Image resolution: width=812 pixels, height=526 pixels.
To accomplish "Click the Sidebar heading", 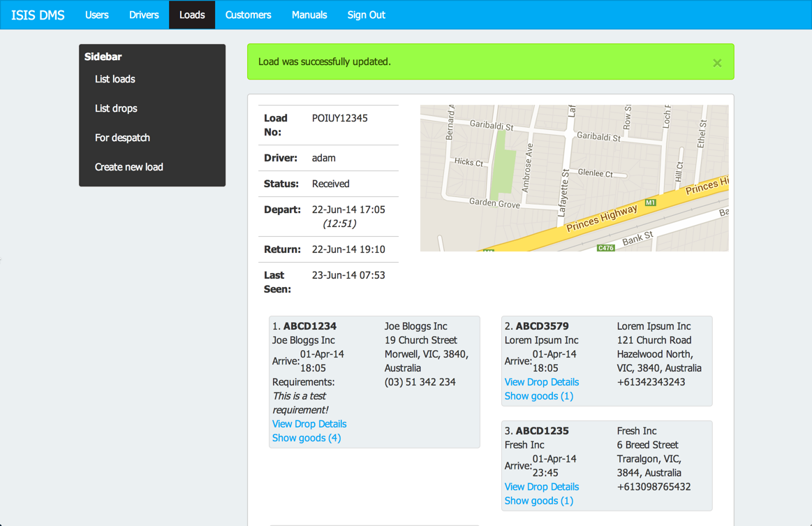I will [x=103, y=57].
